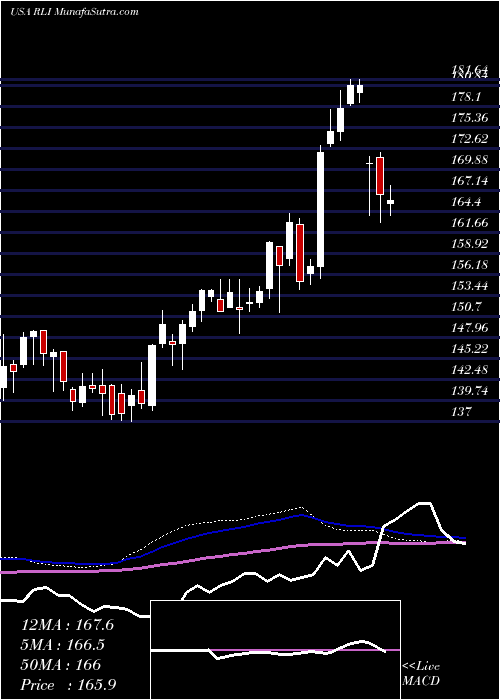
Task: Click the 169.88 price axis label
Action: [469, 160]
